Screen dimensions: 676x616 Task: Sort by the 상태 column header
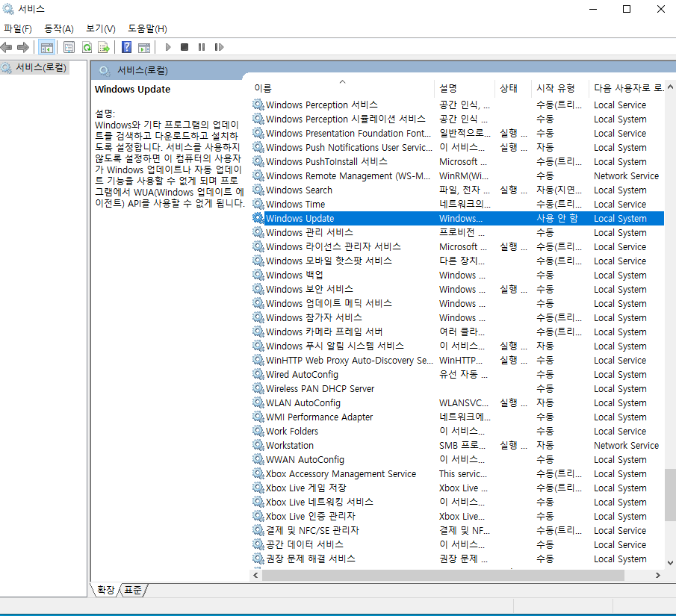click(513, 88)
